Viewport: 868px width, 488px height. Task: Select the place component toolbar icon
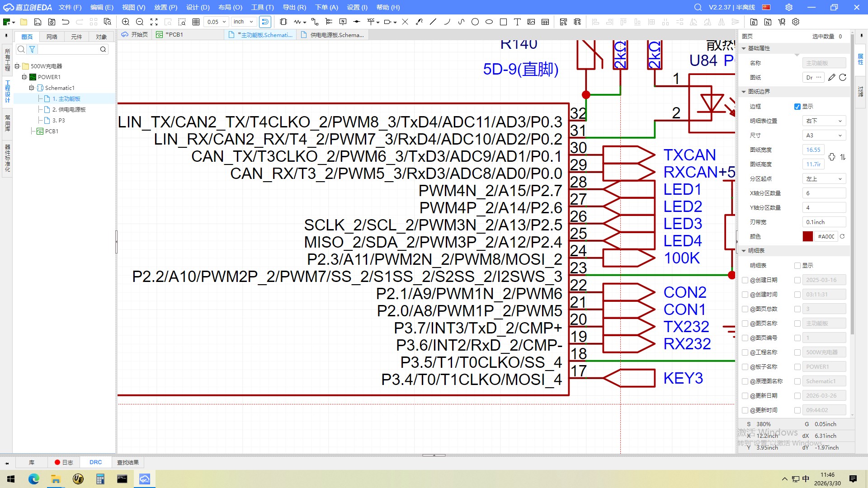(283, 22)
